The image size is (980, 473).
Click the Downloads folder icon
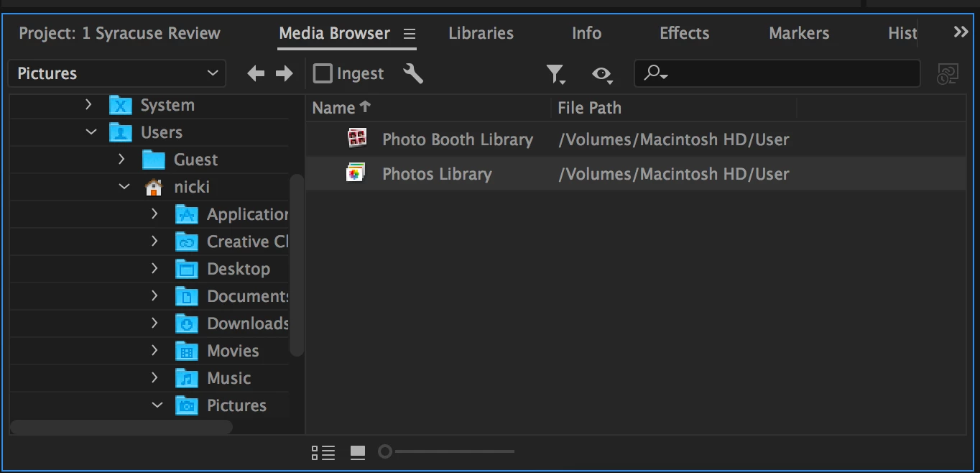tap(187, 323)
